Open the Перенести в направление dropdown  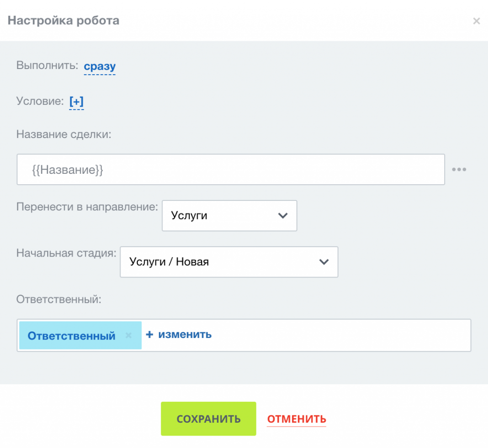point(229,216)
